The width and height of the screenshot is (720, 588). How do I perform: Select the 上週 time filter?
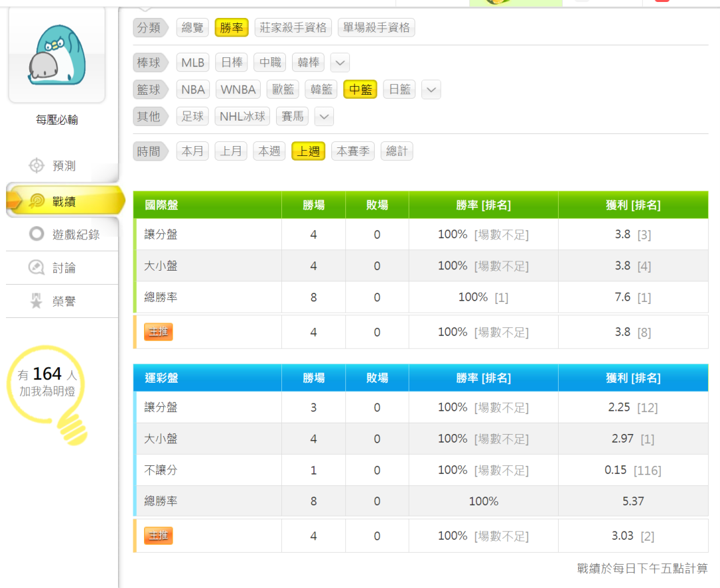click(x=308, y=151)
